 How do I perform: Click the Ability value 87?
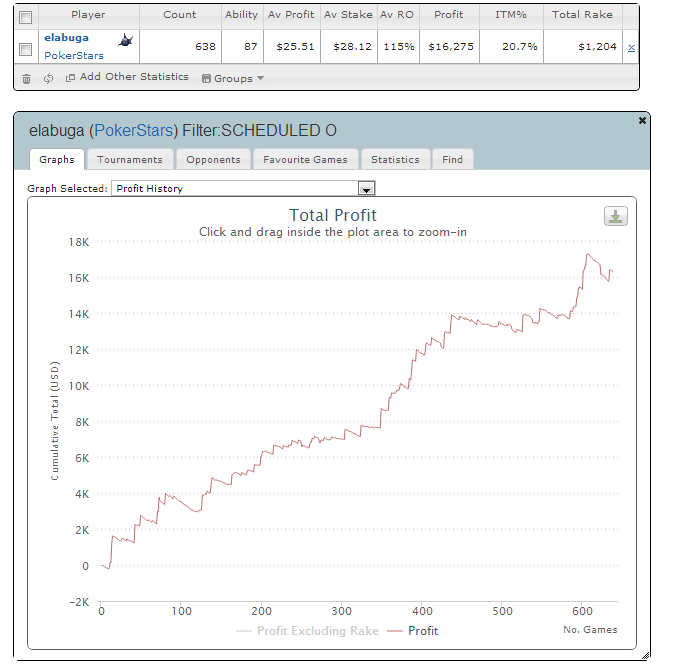(x=251, y=46)
